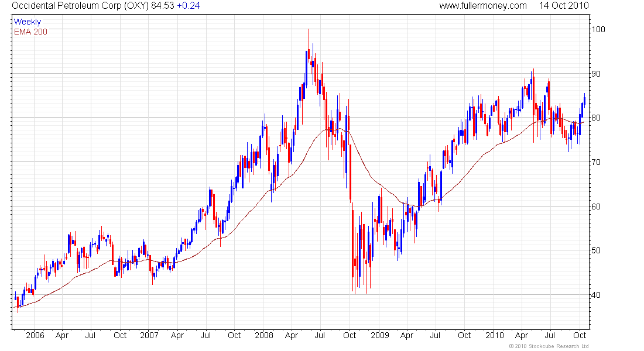The height and width of the screenshot is (351, 644).
Task: Click the EMA 200 legend label
Action: 30,32
